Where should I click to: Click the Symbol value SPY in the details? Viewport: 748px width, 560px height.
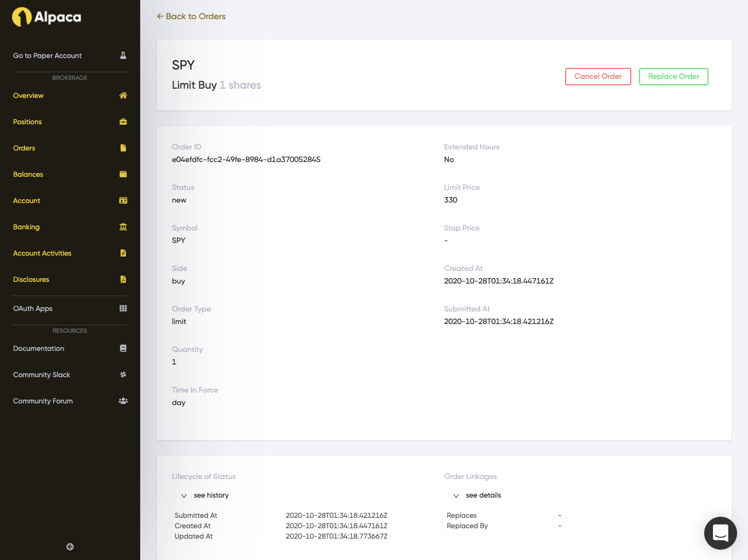[x=179, y=241]
